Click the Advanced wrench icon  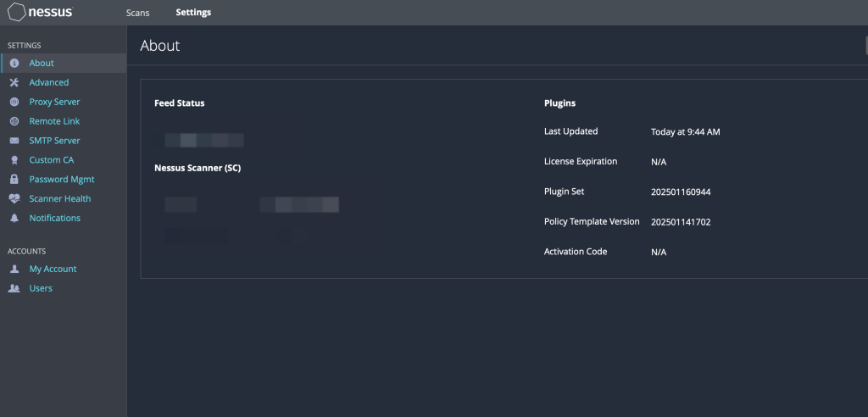[x=14, y=82]
